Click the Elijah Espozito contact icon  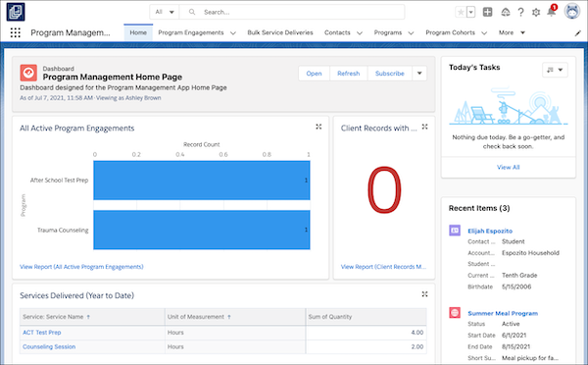(x=455, y=231)
